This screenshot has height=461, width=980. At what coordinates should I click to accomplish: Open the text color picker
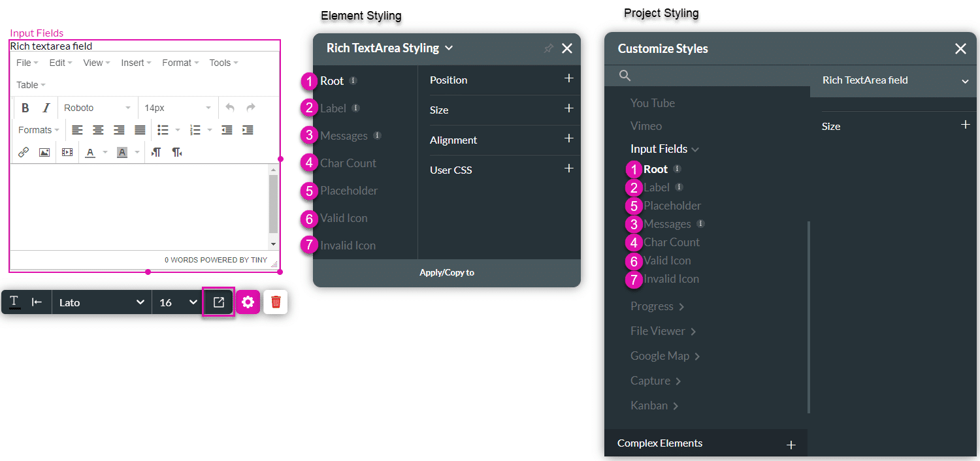(90, 152)
